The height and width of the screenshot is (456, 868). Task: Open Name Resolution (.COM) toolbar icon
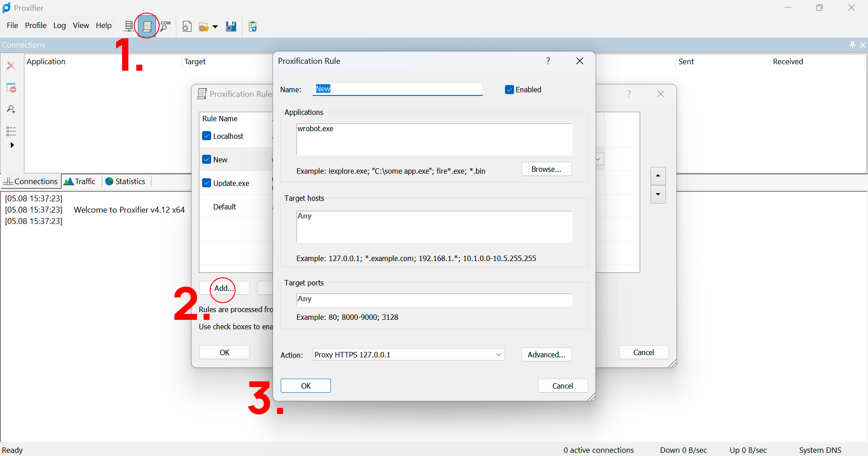165,26
